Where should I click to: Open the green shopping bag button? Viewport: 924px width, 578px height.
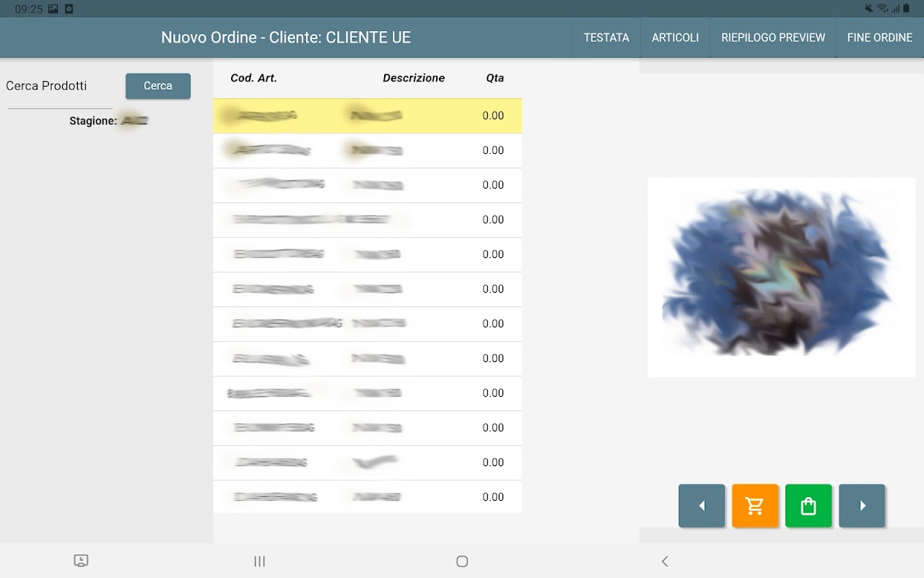[808, 506]
